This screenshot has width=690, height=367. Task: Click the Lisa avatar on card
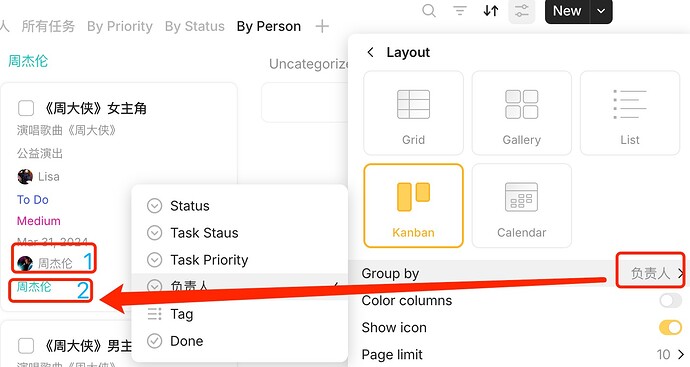click(x=25, y=177)
